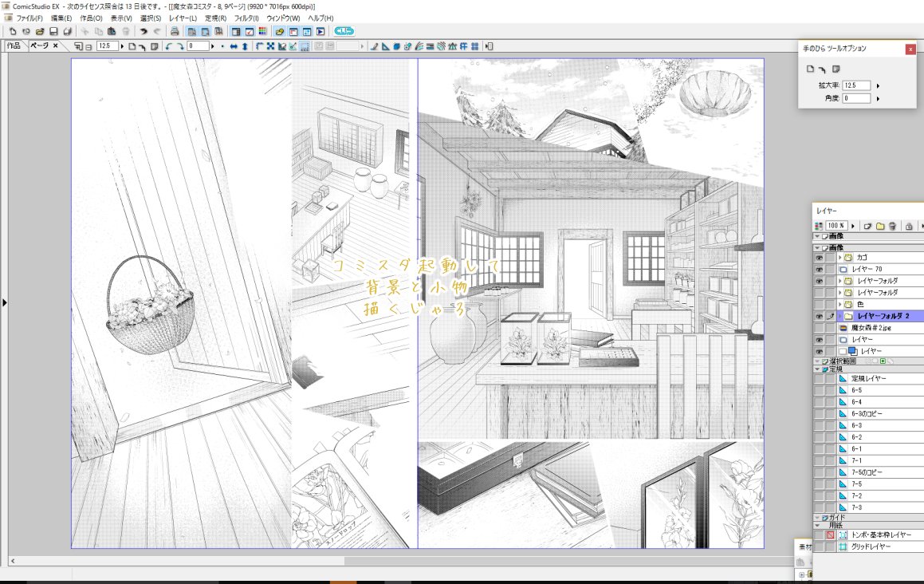924x584 pixels.
Task: Click the page icon in Hand tool options
Action: click(x=810, y=69)
